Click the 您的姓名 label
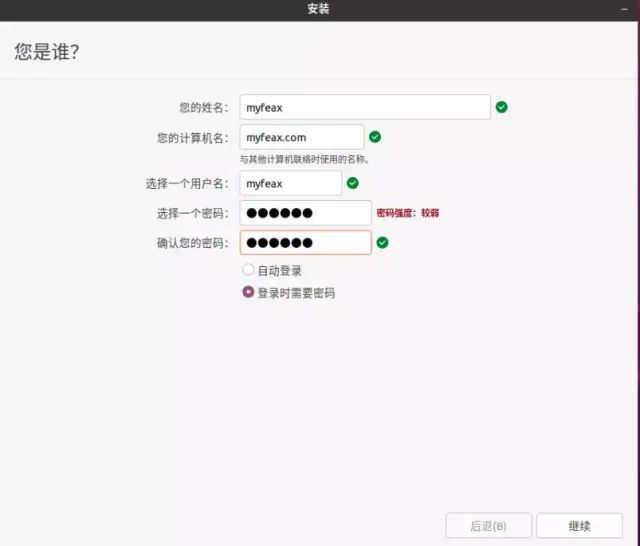 [x=203, y=107]
